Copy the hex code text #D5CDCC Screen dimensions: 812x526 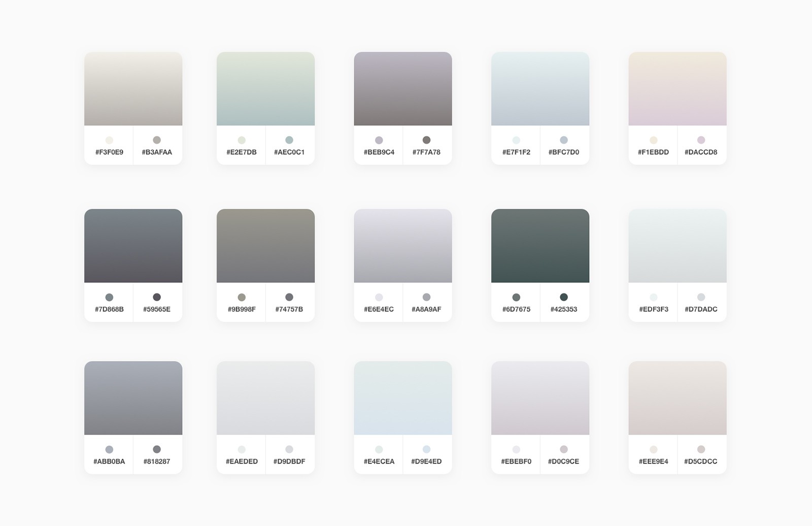coord(701,462)
